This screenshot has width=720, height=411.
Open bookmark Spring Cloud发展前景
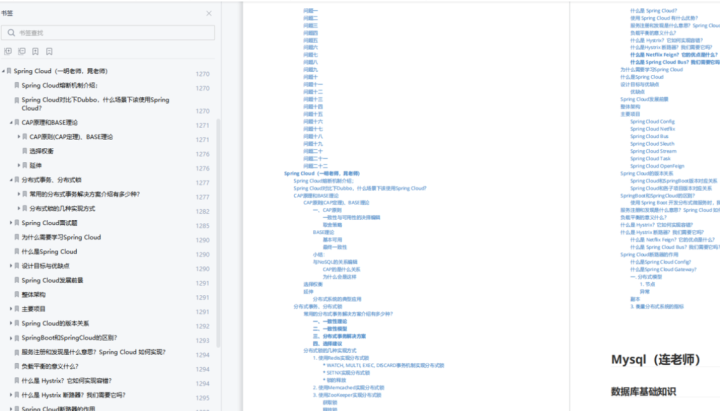pos(52,280)
